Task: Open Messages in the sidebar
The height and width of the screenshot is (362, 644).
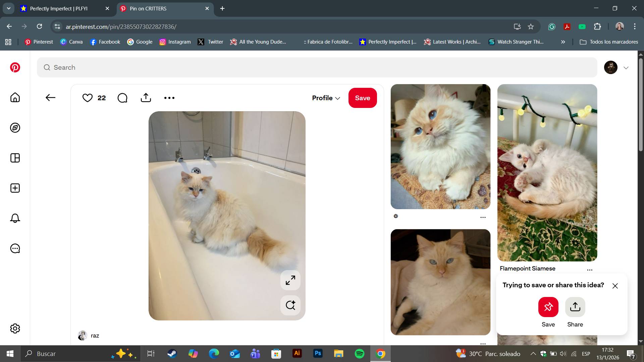Action: tap(15, 248)
